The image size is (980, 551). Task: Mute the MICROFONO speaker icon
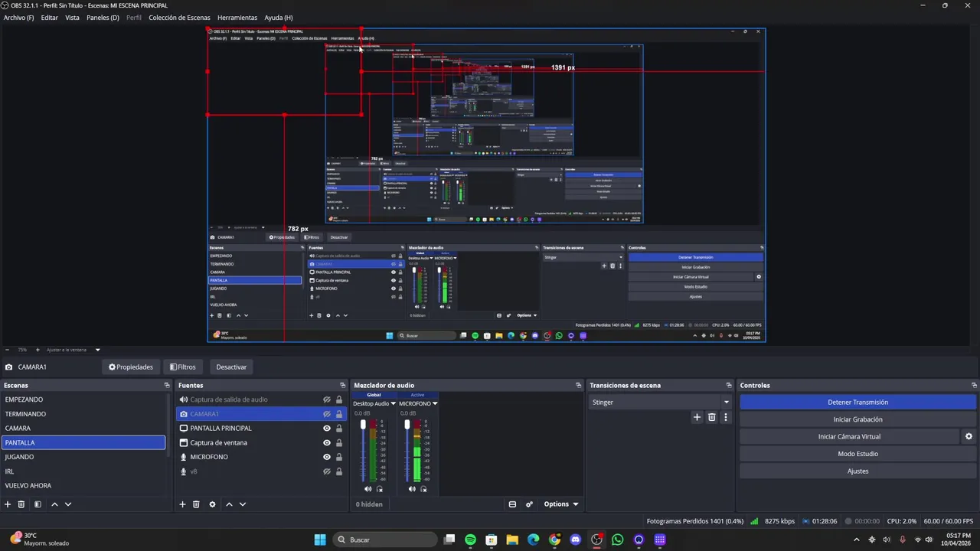[x=412, y=489]
